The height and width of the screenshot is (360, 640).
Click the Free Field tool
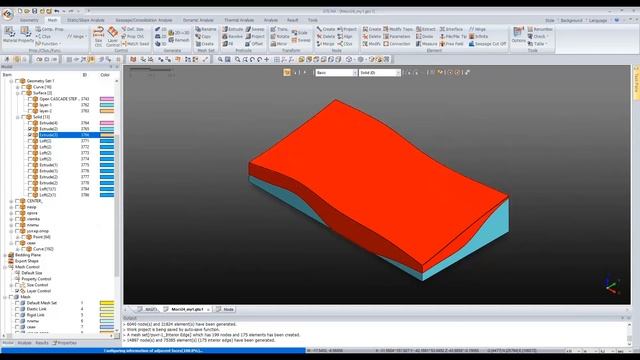(x=451, y=44)
